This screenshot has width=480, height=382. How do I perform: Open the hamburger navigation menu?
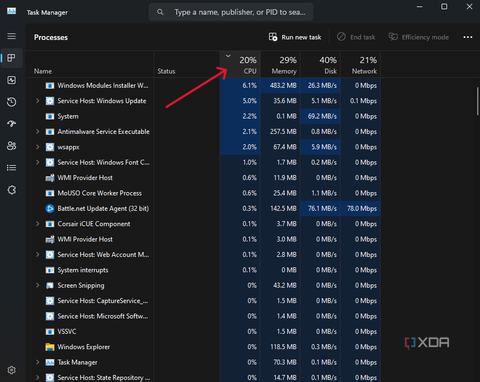[11, 36]
